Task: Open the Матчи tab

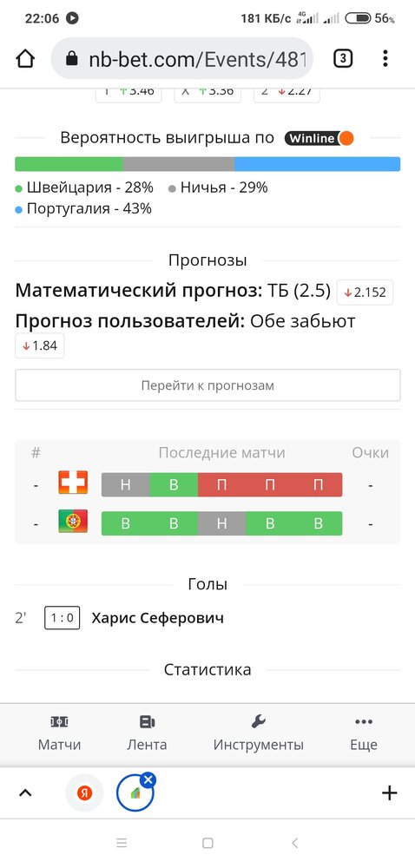Action: 59,733
